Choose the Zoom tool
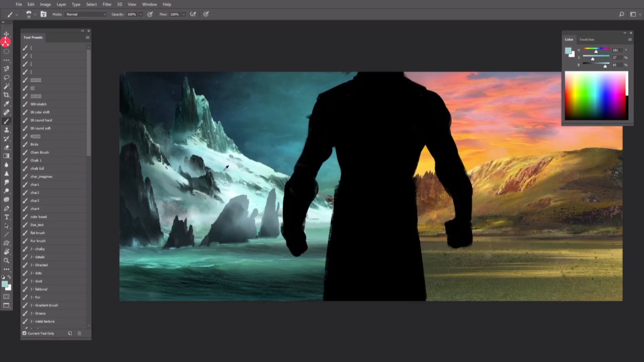The height and width of the screenshot is (362, 644). click(6, 260)
